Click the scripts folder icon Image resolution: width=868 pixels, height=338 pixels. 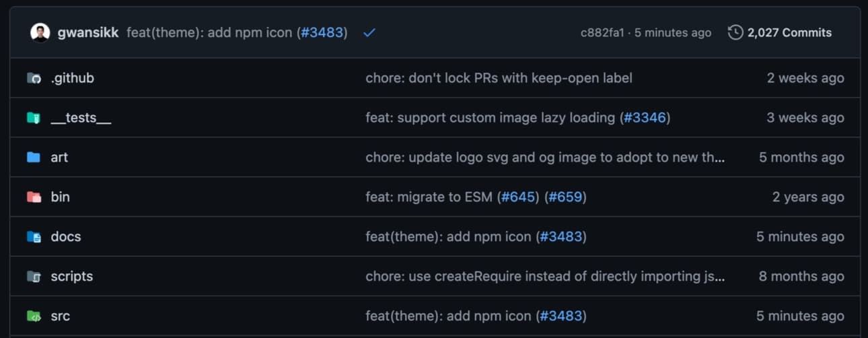click(34, 277)
